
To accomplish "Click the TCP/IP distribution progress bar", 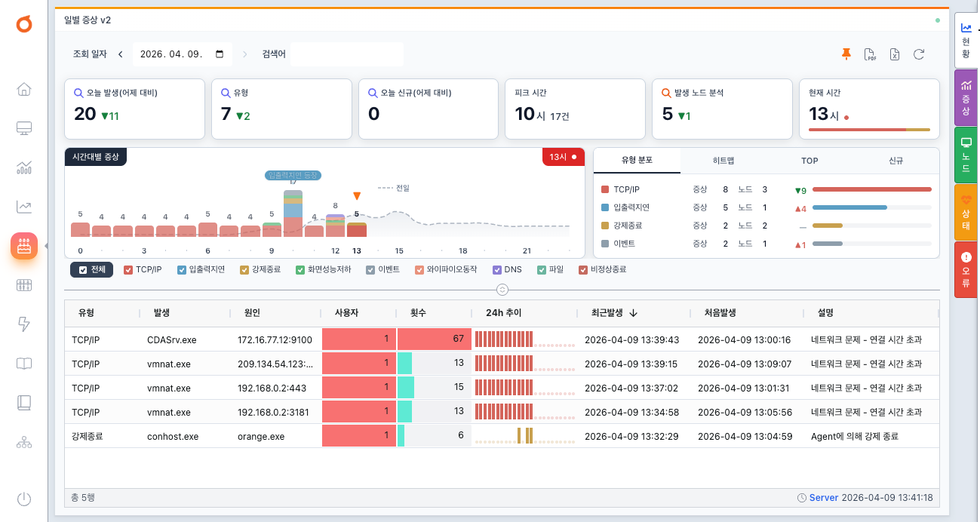I will pos(872,189).
